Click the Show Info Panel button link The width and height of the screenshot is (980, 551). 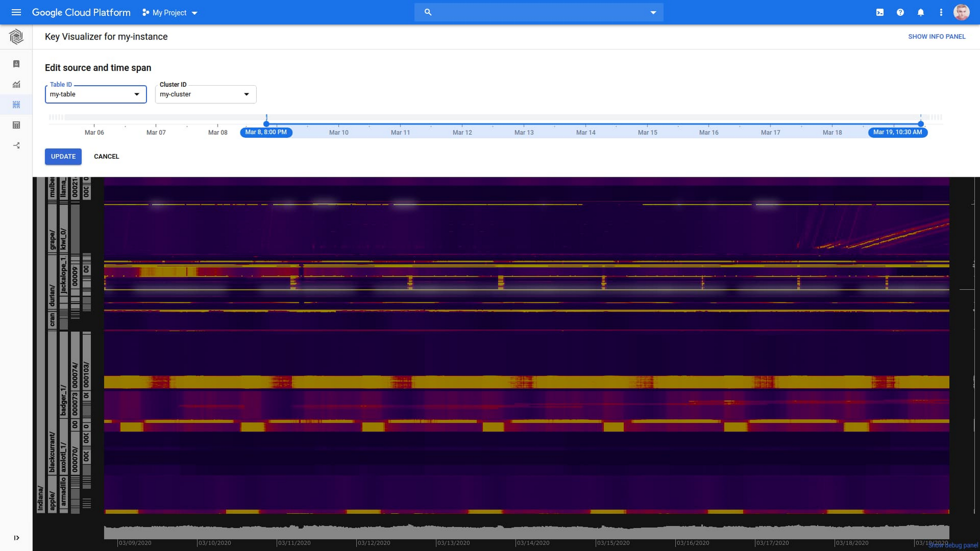937,36
